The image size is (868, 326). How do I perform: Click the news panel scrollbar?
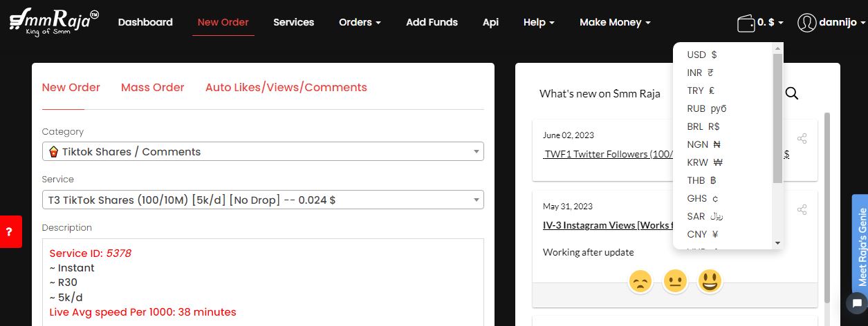point(827,207)
